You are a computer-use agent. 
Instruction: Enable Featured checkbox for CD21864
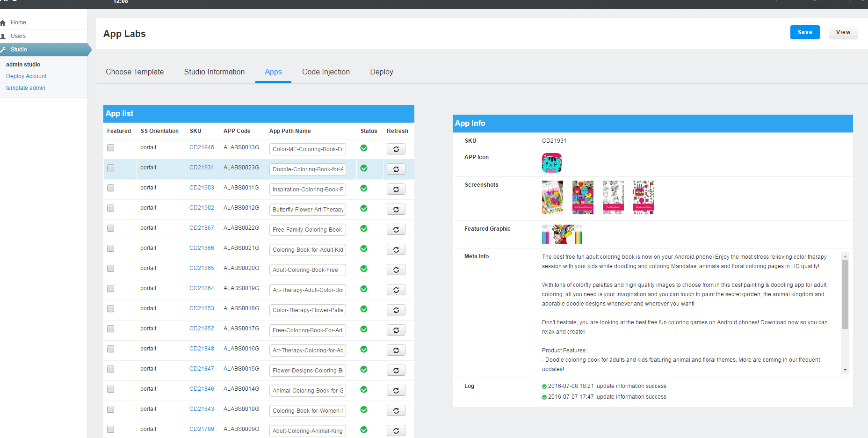[111, 289]
